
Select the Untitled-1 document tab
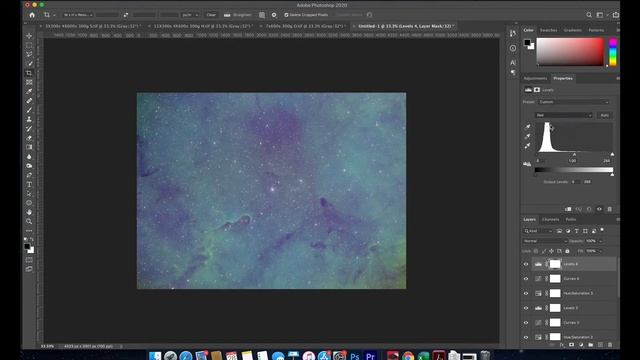click(405, 26)
